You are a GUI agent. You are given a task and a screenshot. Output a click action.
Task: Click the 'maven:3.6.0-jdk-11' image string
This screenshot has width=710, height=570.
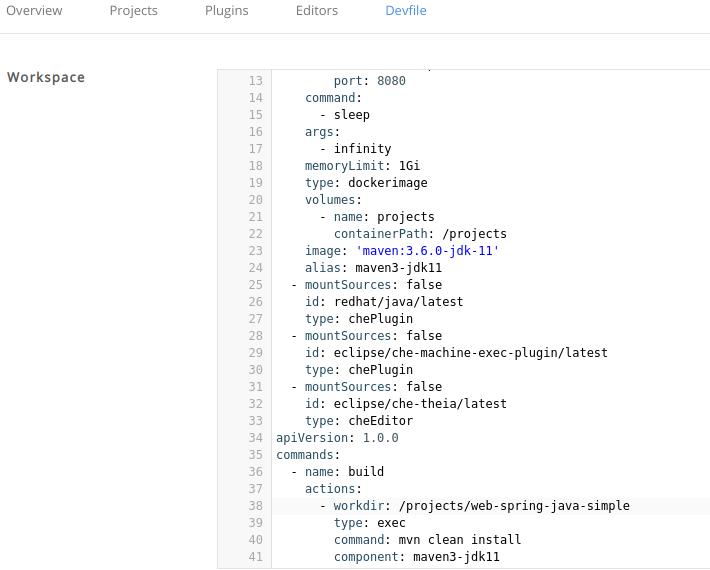click(x=427, y=251)
